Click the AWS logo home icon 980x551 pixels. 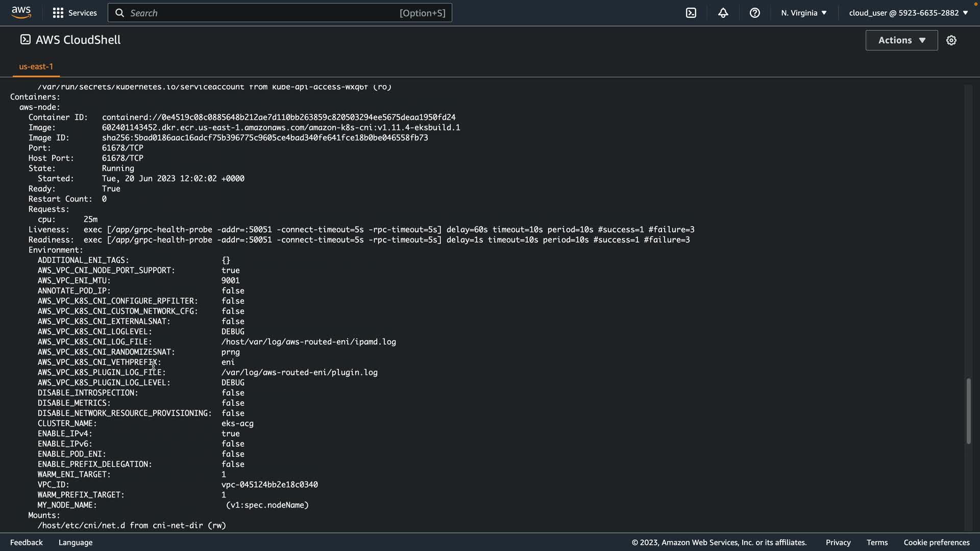tap(21, 12)
